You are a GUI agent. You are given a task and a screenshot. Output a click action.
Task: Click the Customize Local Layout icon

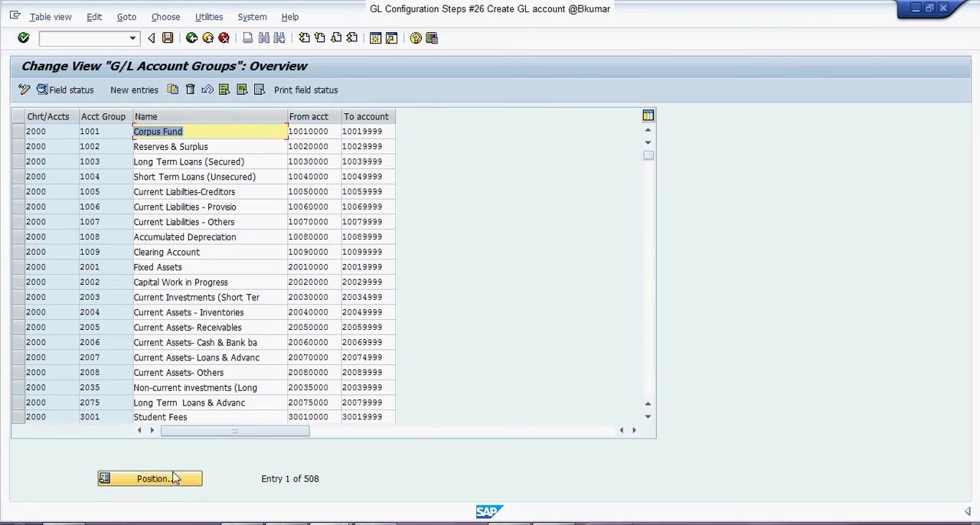432,38
